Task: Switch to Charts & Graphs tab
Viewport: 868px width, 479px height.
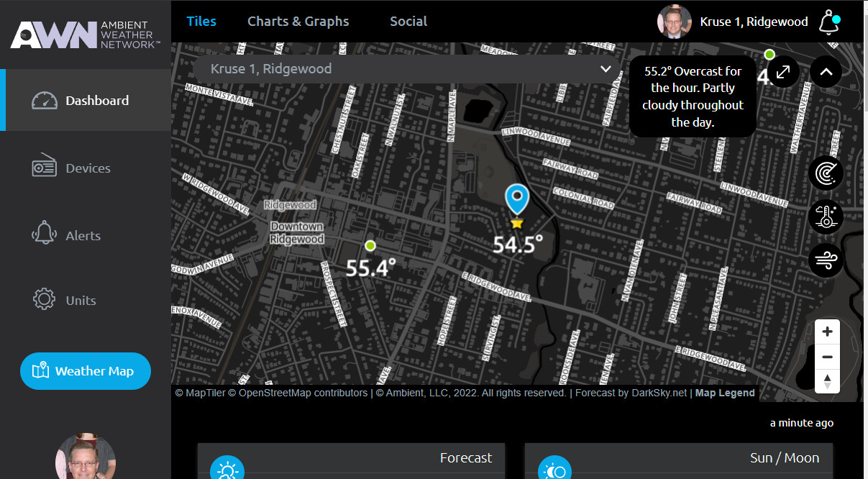Action: [x=298, y=21]
